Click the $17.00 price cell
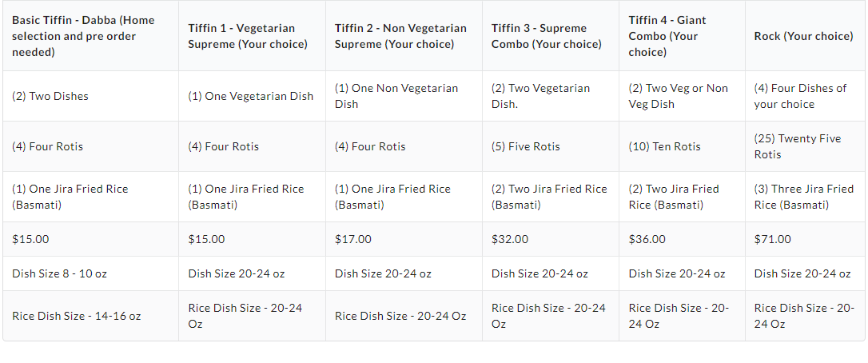The width and height of the screenshot is (868, 363). tap(353, 239)
